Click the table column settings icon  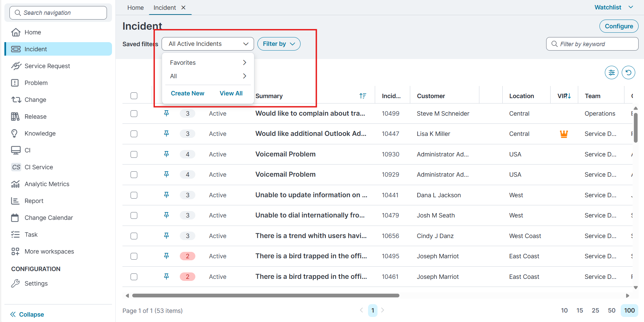[611, 72]
